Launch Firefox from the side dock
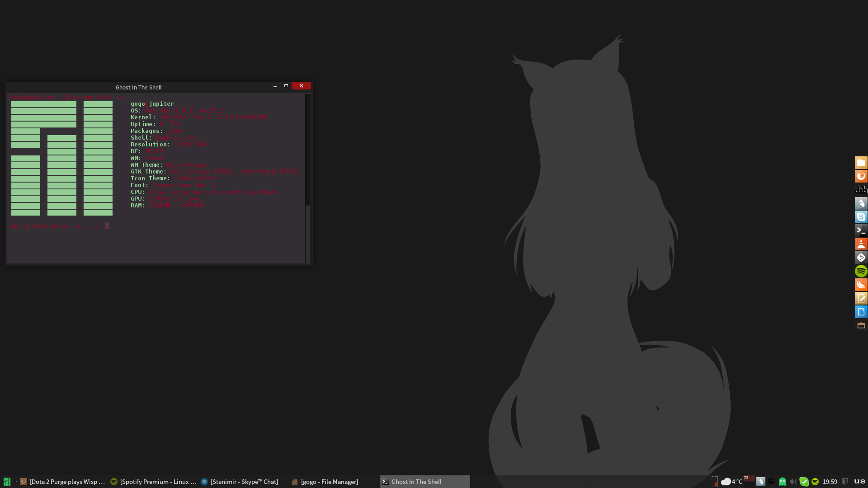The image size is (868, 488). (x=861, y=176)
